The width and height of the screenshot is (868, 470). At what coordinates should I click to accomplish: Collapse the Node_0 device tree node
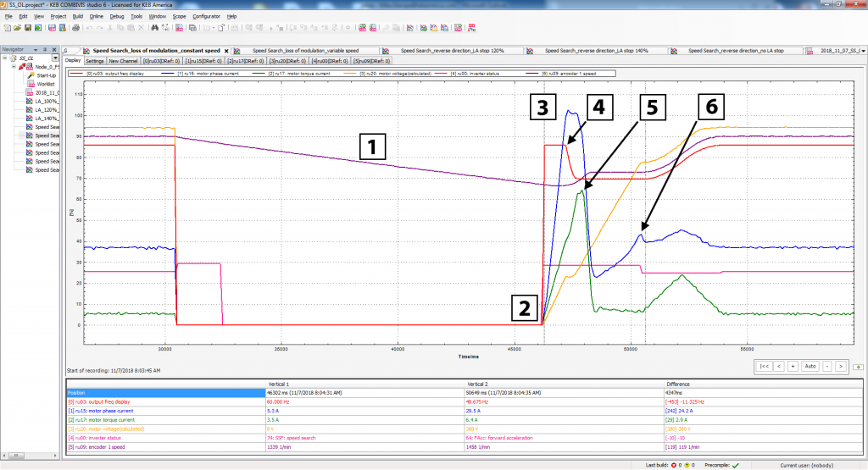click(x=14, y=66)
